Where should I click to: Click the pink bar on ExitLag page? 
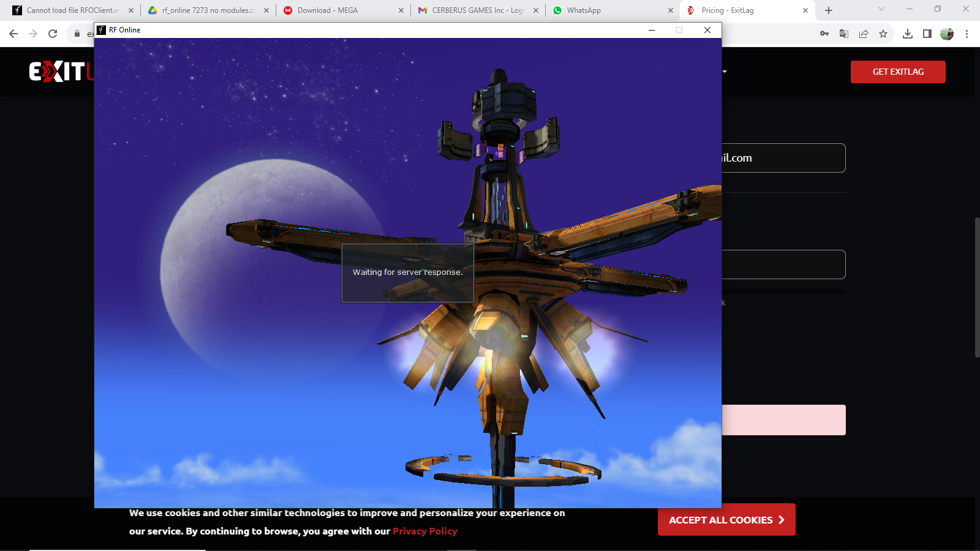[x=783, y=420]
